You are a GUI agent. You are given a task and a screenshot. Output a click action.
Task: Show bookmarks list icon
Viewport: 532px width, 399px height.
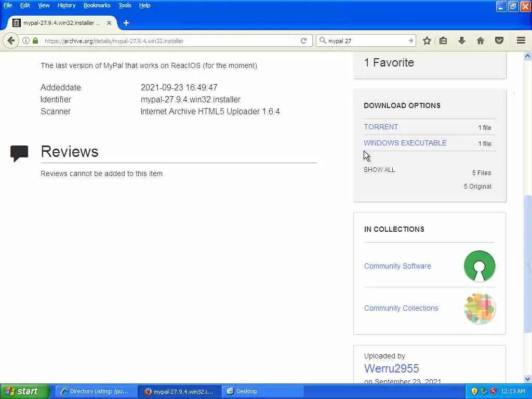(443, 41)
